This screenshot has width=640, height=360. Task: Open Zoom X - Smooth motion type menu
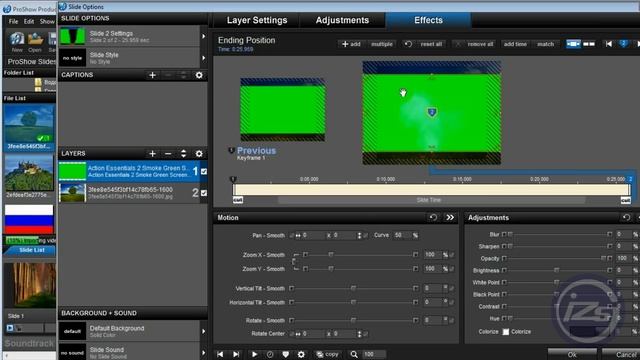tap(264, 255)
